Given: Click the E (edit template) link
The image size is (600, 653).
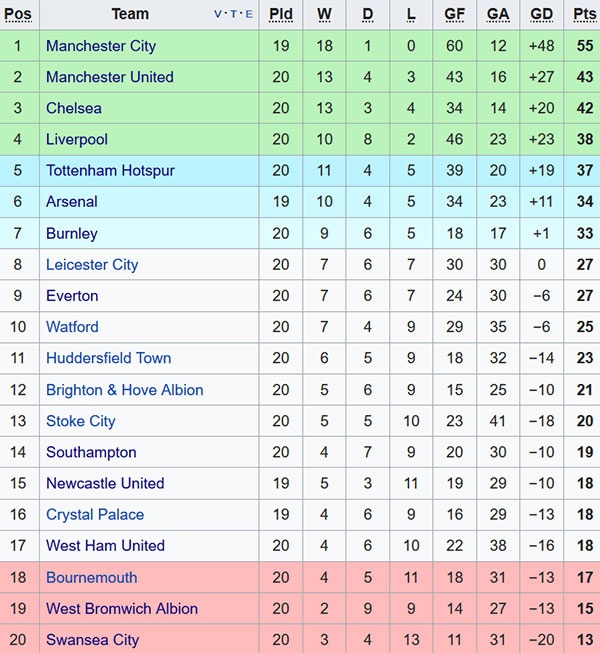Looking at the screenshot, I should pyautogui.click(x=248, y=15).
